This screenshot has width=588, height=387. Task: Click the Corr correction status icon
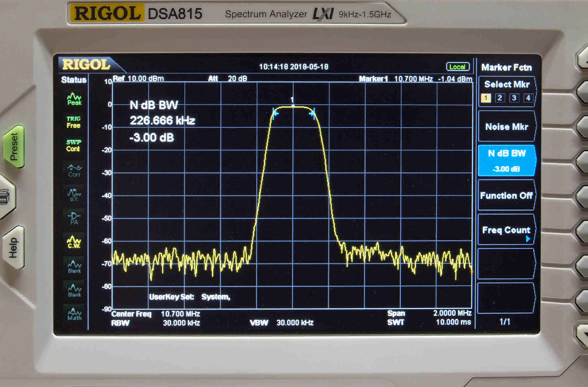pos(74,171)
